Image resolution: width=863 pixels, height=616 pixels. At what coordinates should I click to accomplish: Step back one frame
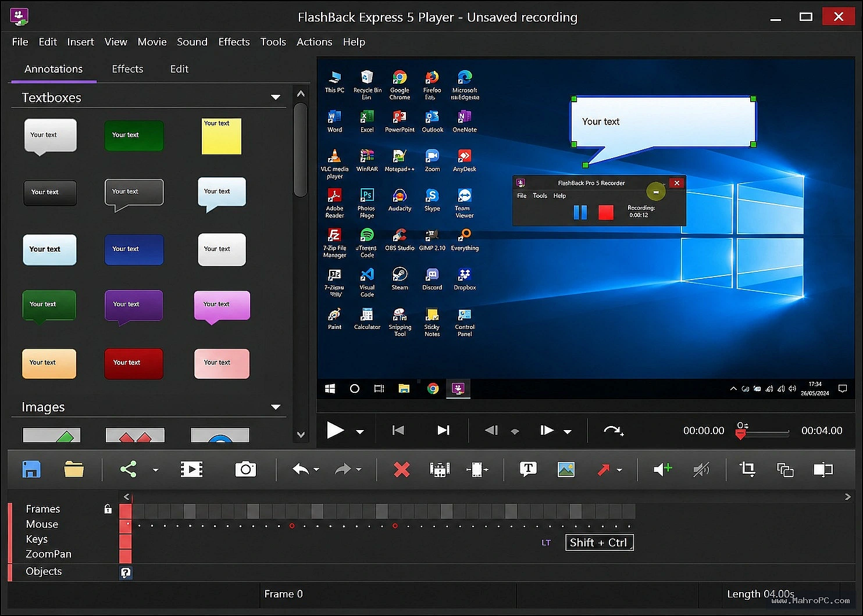[491, 431]
